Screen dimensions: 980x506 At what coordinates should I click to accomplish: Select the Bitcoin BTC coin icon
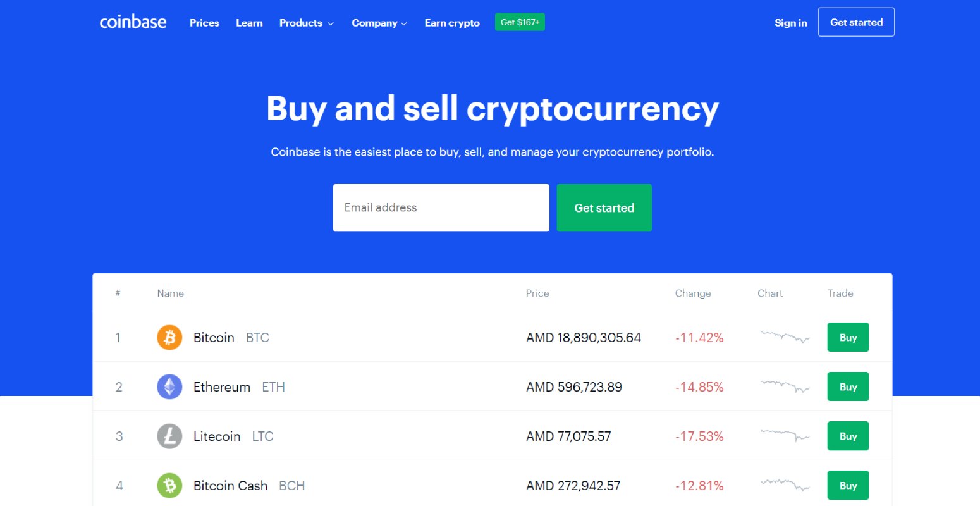[169, 337]
